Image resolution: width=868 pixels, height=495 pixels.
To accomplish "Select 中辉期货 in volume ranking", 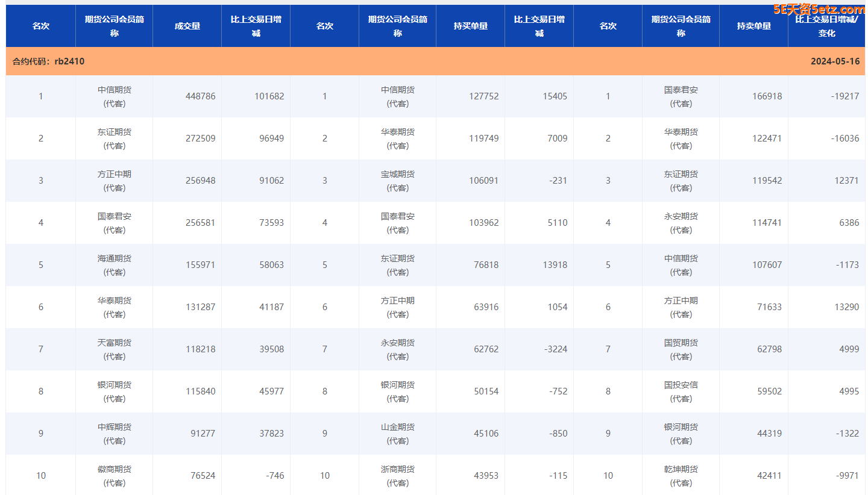I will point(115,427).
